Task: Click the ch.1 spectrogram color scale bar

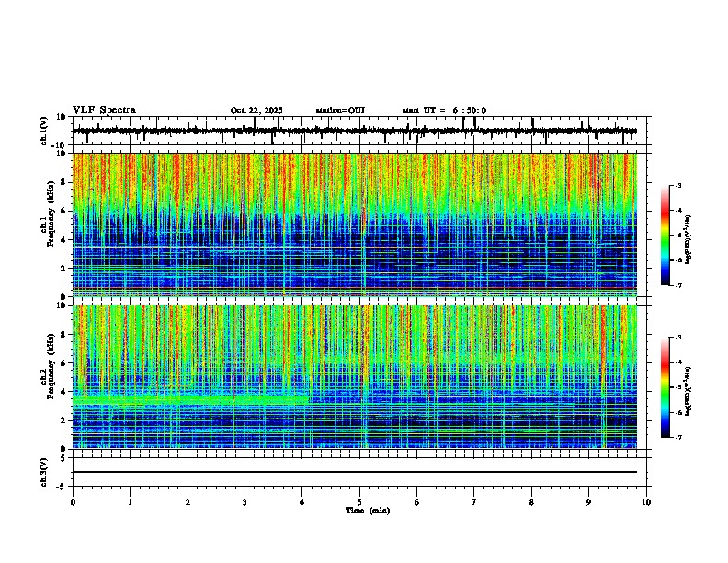Action: tap(665, 236)
